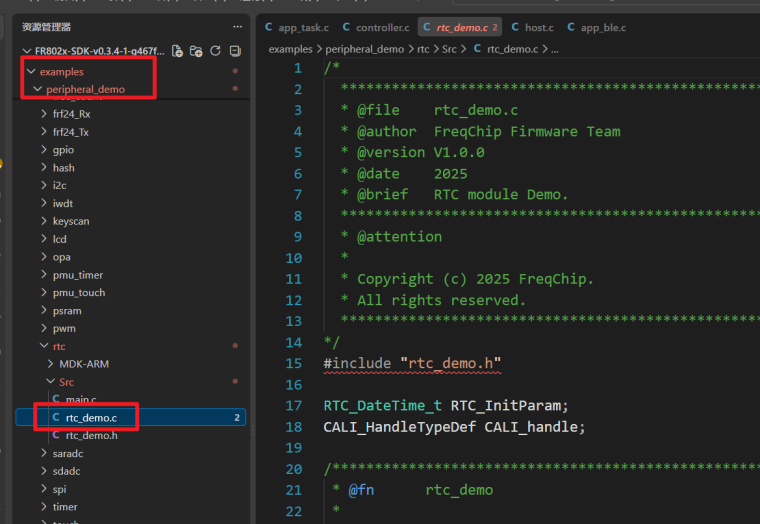Click the New Folder icon in explorer header
The height and width of the screenshot is (524, 760).
point(196,51)
